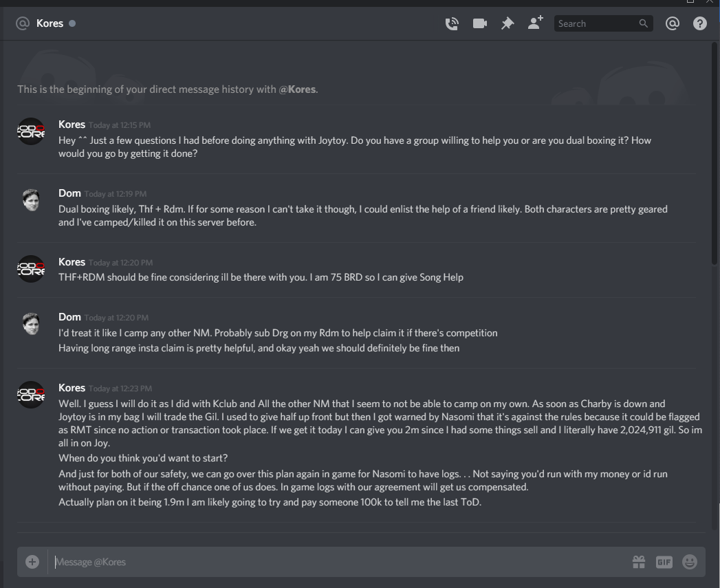Image resolution: width=720 pixels, height=588 pixels.
Task: Start a video call with Kores
Action: click(x=480, y=23)
